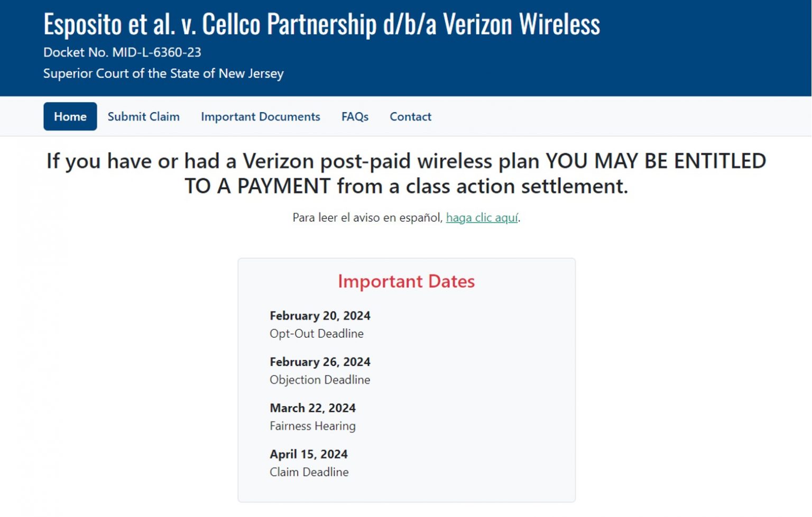Click the Claim Deadline label
This screenshot has height=517, width=812.
pos(309,472)
